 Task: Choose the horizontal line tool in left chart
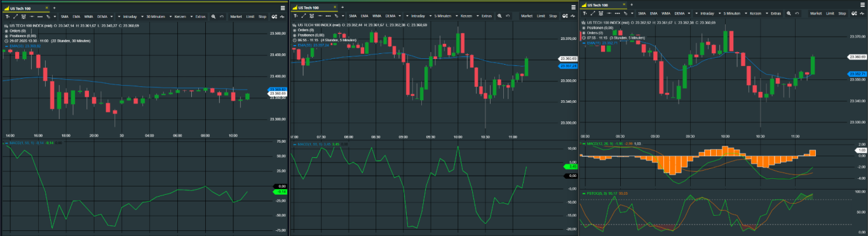pos(32,16)
